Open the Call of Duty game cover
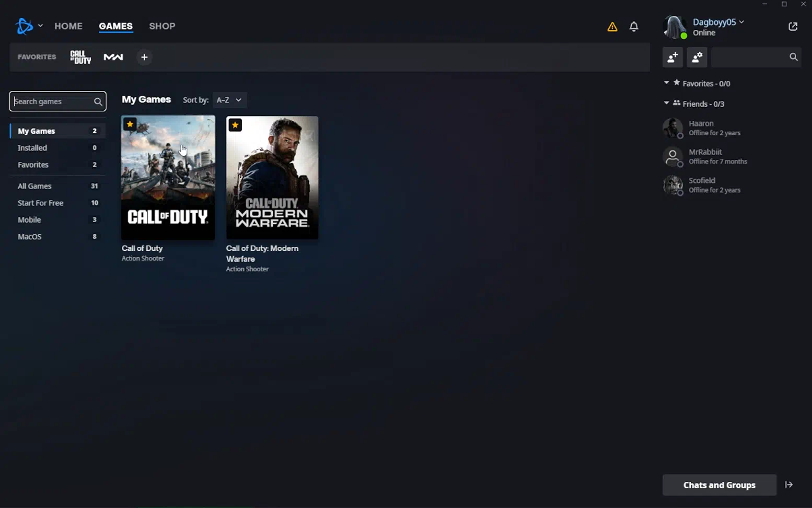Viewport: 812px width, 508px height. (x=168, y=178)
